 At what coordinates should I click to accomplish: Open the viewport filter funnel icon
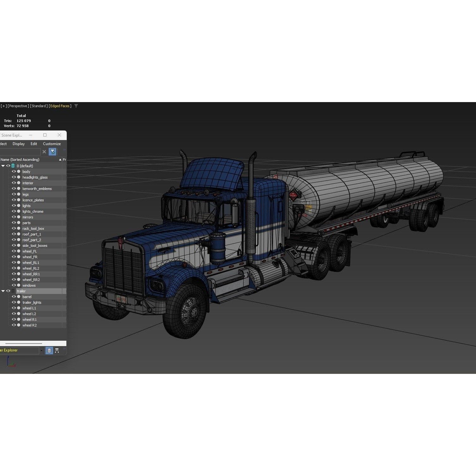[x=76, y=106]
